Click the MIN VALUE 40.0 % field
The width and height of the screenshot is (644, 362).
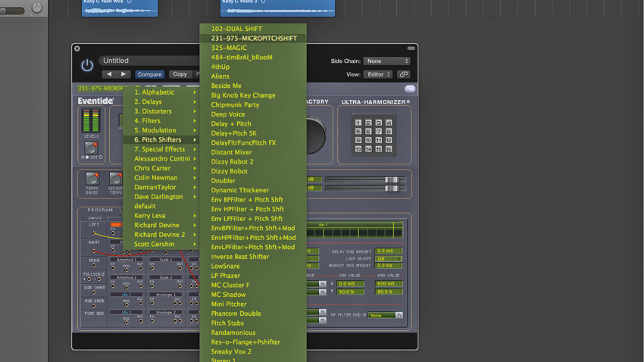point(350,292)
